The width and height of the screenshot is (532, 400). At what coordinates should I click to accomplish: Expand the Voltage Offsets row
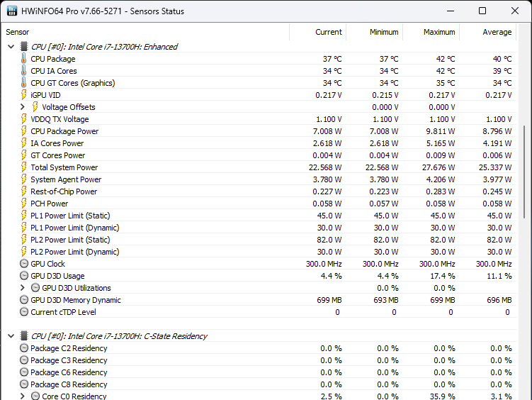click(23, 107)
